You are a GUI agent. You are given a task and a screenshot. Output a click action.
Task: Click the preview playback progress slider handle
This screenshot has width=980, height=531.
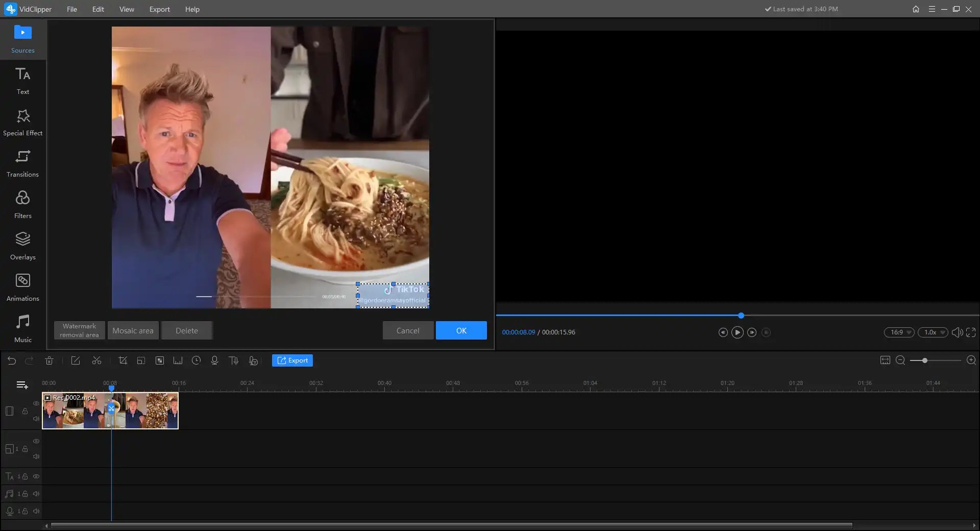click(x=741, y=316)
